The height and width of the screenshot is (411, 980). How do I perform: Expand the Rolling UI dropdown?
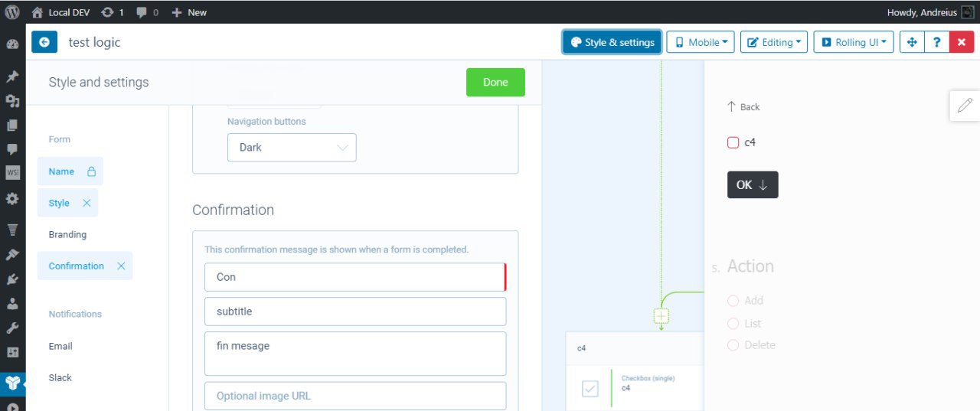(x=854, y=42)
